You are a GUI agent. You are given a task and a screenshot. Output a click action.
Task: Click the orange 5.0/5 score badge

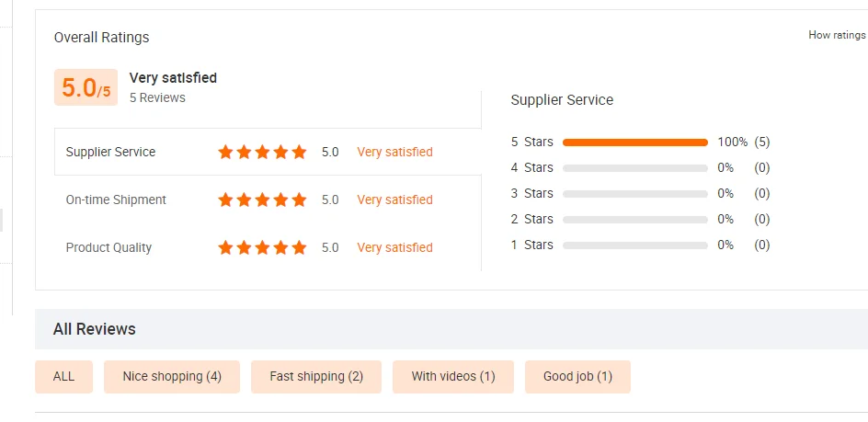pyautogui.click(x=86, y=87)
